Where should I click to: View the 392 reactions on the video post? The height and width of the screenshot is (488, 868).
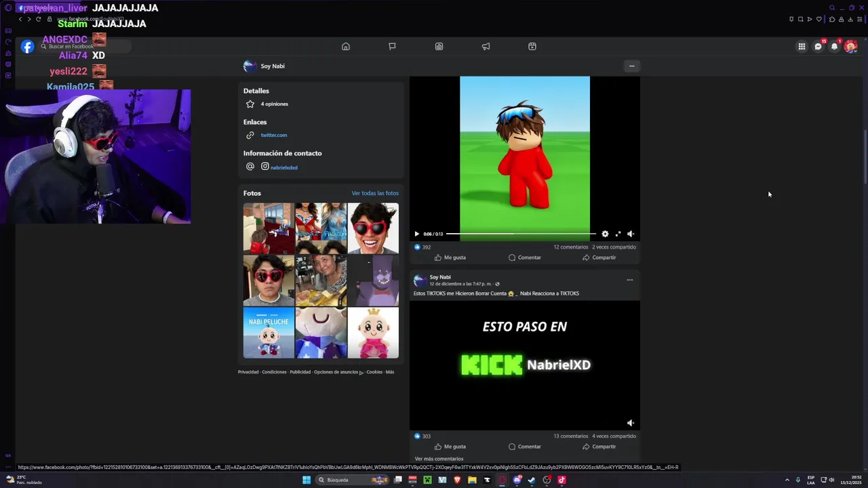[x=422, y=247]
